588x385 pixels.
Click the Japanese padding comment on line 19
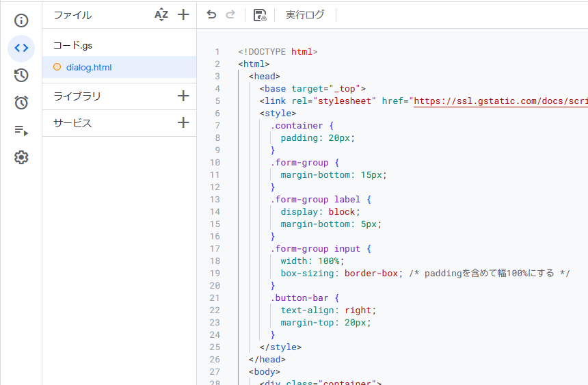click(x=490, y=273)
